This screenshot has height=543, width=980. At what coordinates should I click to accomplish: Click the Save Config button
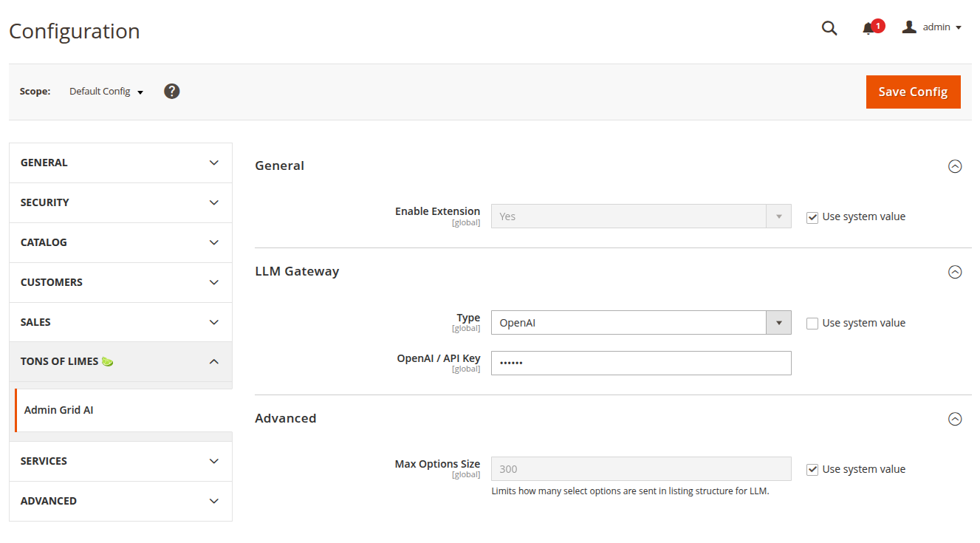[913, 92]
